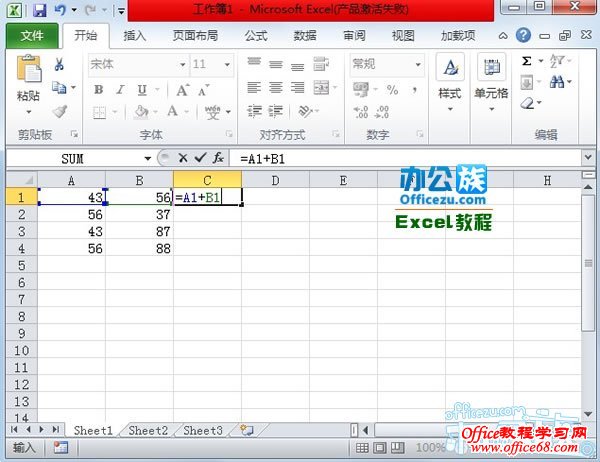Switch to the Page Layout tab
The height and width of the screenshot is (462, 600).
tap(195, 36)
